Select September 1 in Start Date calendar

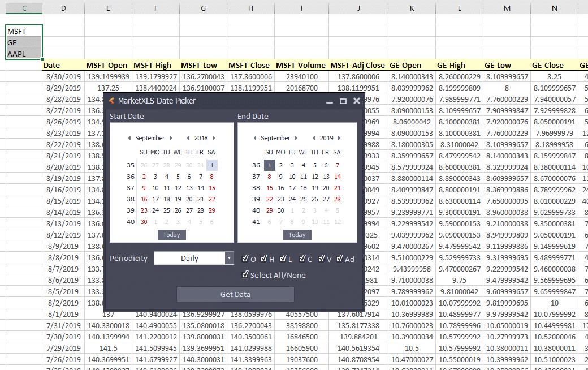tap(212, 165)
